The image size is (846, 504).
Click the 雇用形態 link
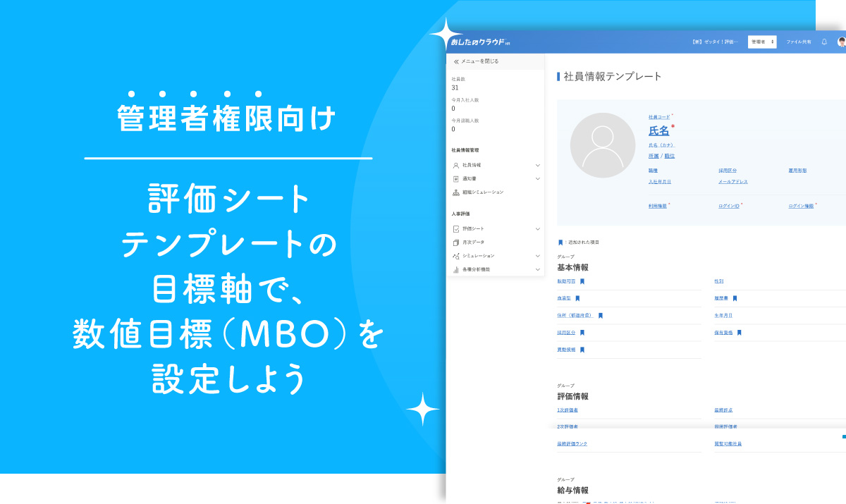click(x=797, y=171)
